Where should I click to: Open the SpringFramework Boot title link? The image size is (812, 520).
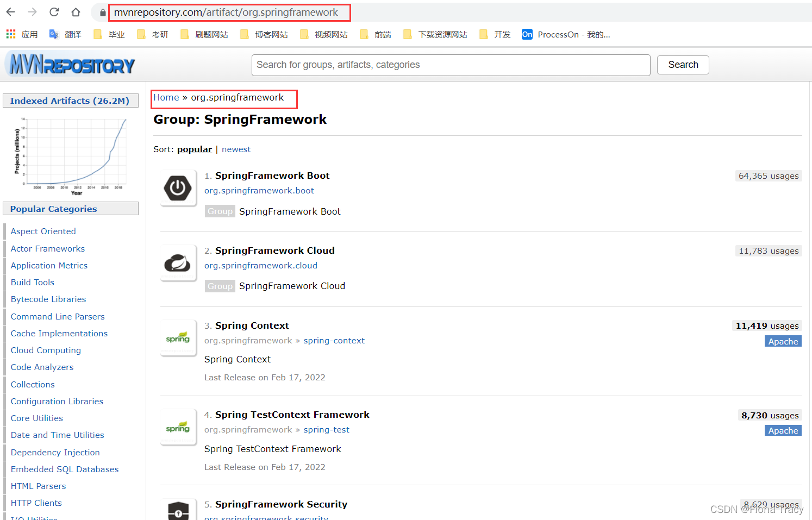tap(272, 176)
